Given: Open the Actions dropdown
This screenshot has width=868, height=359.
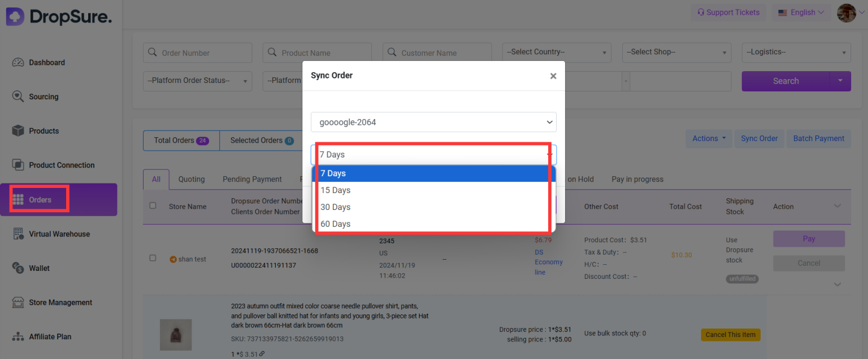Looking at the screenshot, I should pyautogui.click(x=708, y=138).
